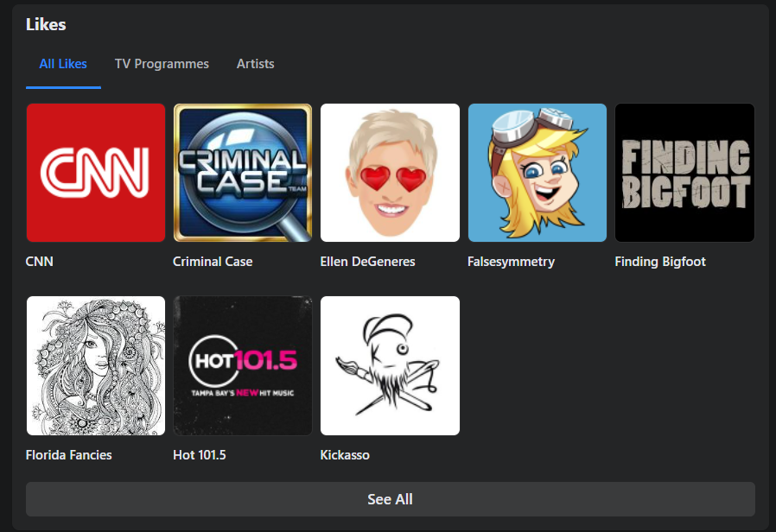Switch to the TV Programmes tab
The image size is (776, 532).
coord(162,64)
